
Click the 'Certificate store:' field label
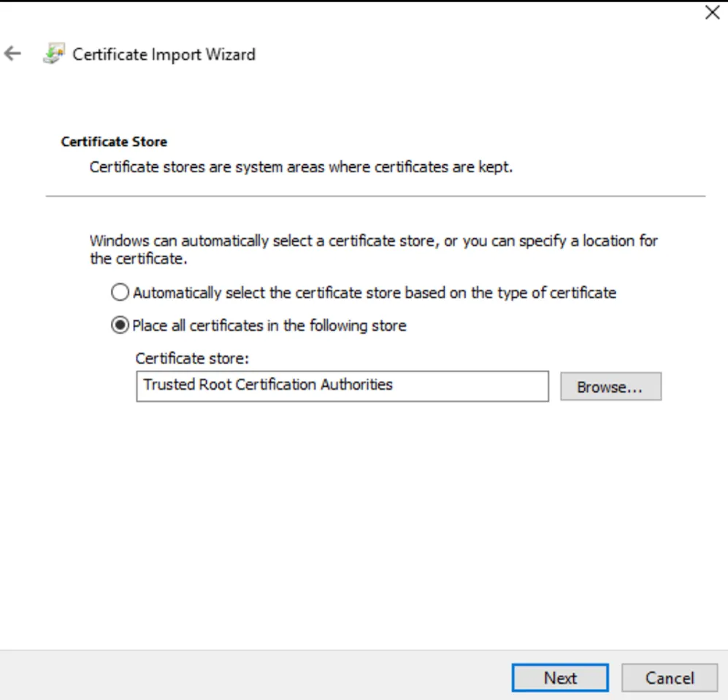tap(193, 358)
